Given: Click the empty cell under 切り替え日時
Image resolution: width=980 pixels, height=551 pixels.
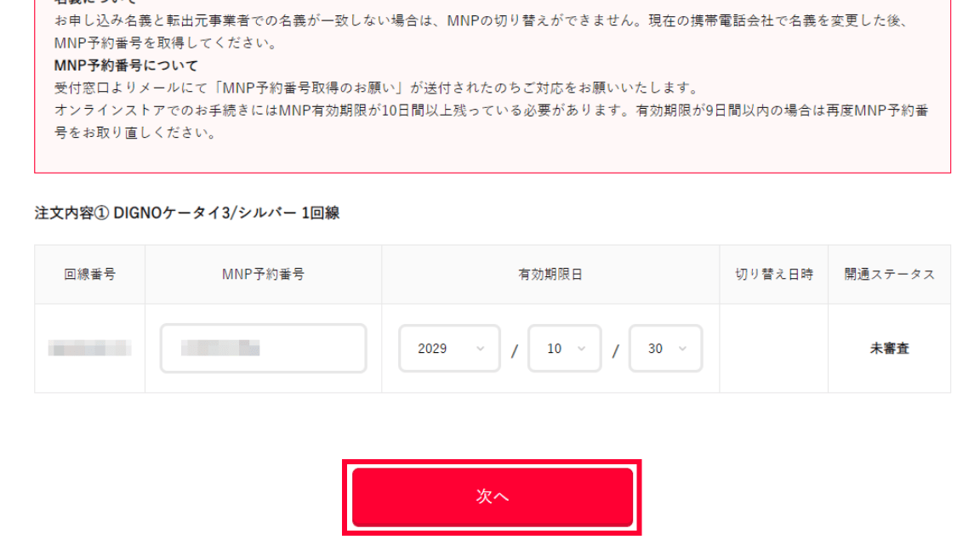Looking at the screenshot, I should point(773,349).
